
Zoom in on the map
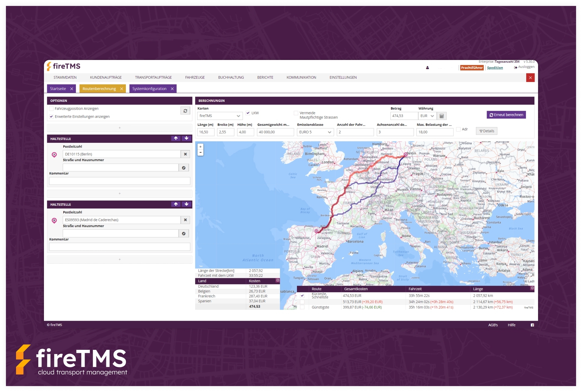click(201, 147)
